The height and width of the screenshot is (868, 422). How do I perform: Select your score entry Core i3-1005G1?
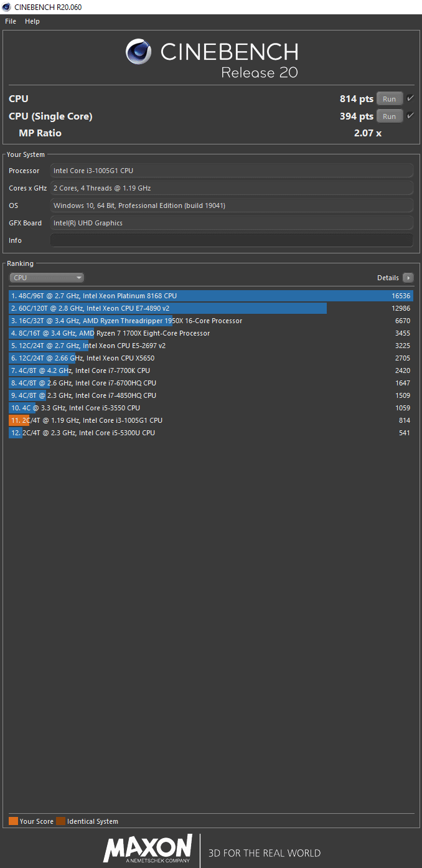(x=211, y=420)
